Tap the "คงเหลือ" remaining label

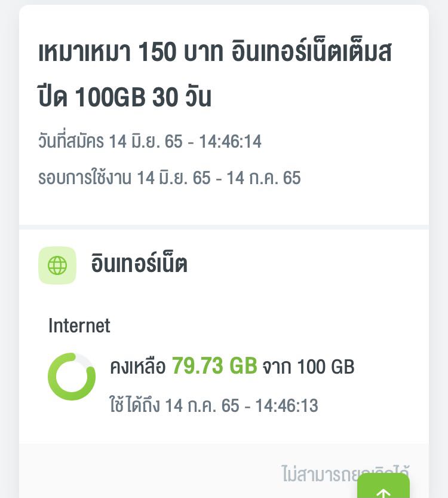point(137,367)
